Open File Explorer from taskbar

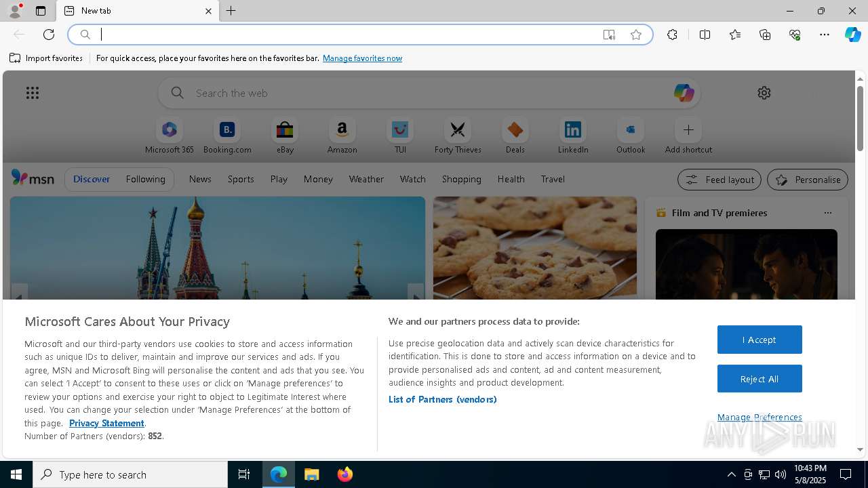(312, 474)
